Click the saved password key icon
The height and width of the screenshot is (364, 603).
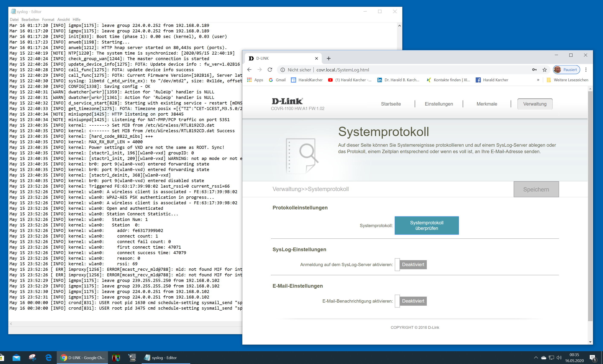534,70
